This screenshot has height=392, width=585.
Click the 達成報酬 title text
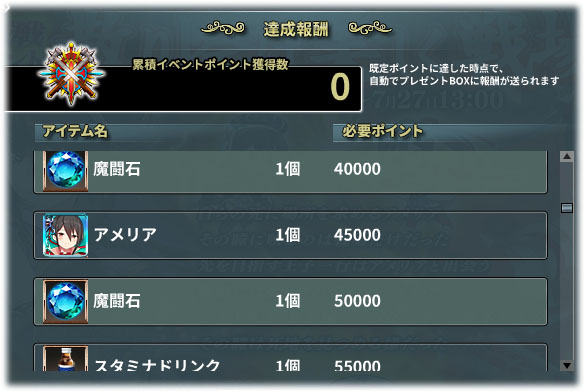click(296, 29)
